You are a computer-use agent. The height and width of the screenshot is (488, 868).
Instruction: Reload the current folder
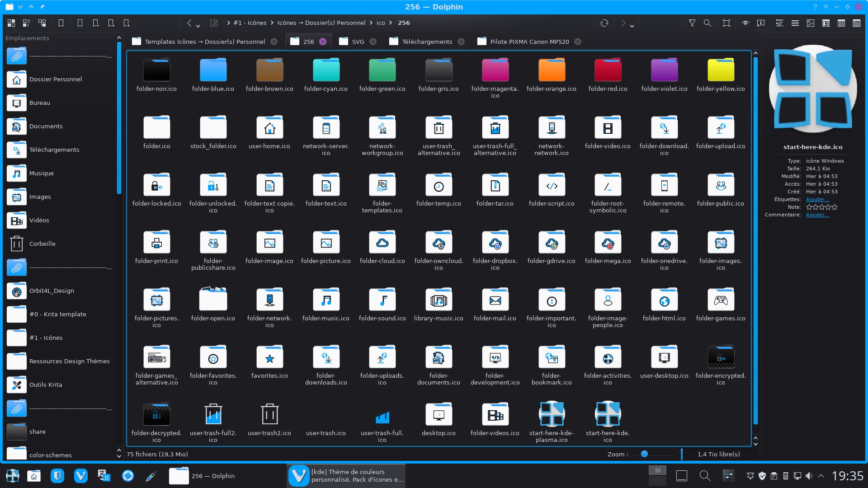[x=604, y=23]
